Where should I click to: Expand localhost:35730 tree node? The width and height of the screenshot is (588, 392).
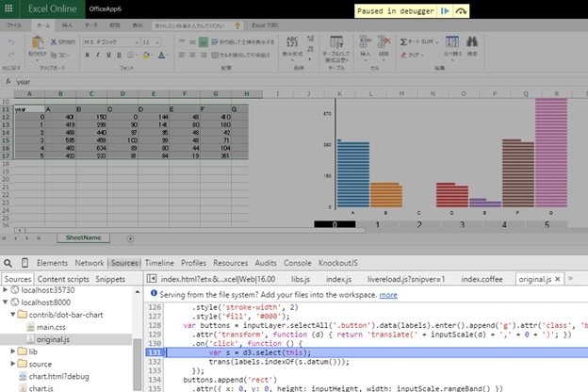coord(6,289)
